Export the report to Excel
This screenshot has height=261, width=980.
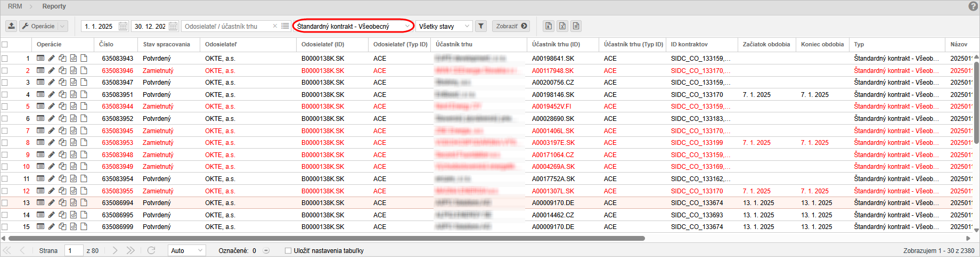coord(562,26)
